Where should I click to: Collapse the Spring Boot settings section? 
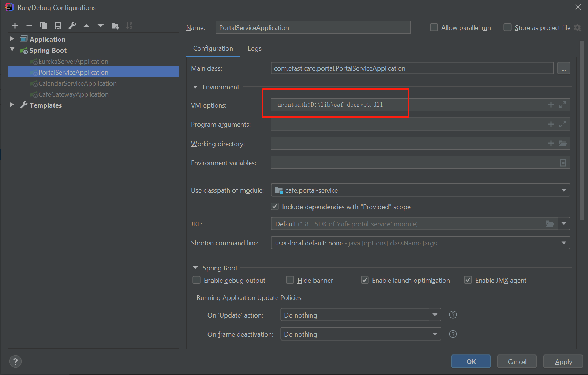pos(195,268)
